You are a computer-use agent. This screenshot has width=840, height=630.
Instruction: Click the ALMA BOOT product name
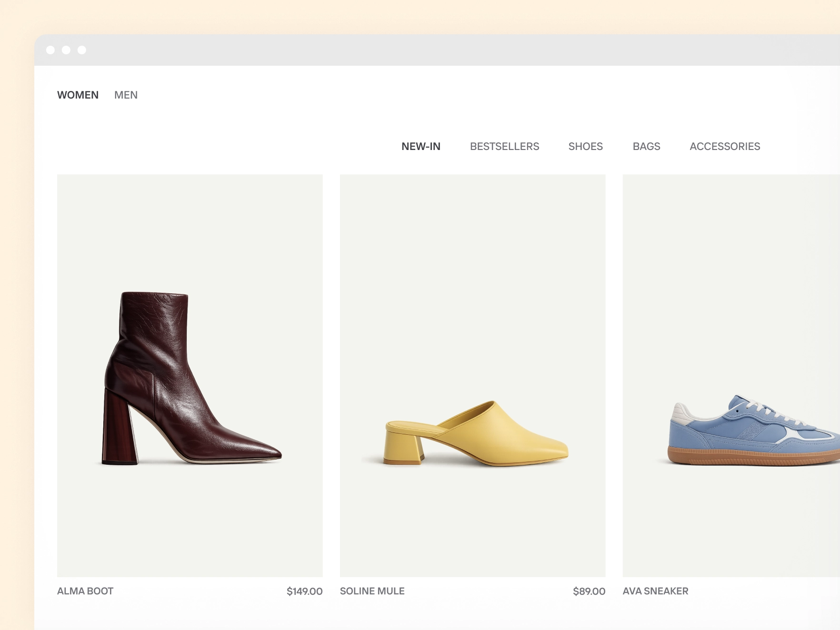(x=85, y=591)
